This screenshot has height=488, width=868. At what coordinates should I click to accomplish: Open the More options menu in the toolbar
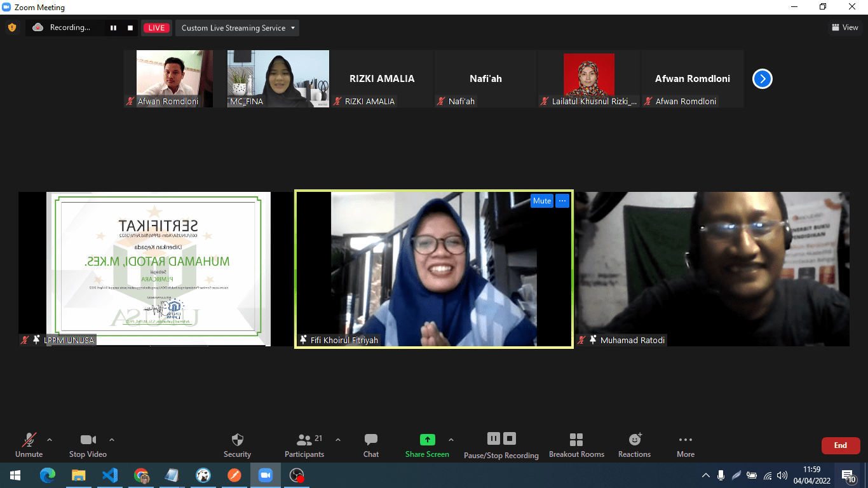tap(685, 440)
